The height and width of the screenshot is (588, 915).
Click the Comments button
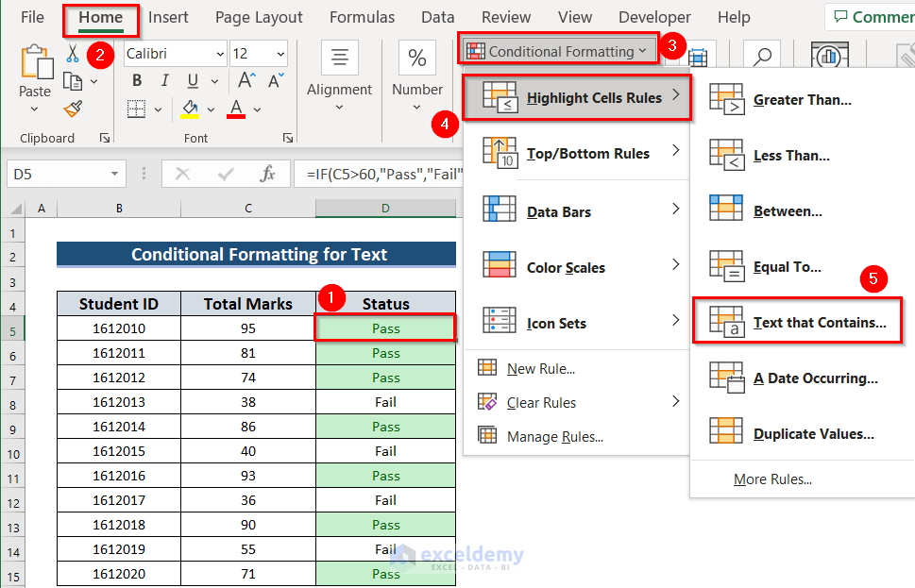tap(872, 17)
